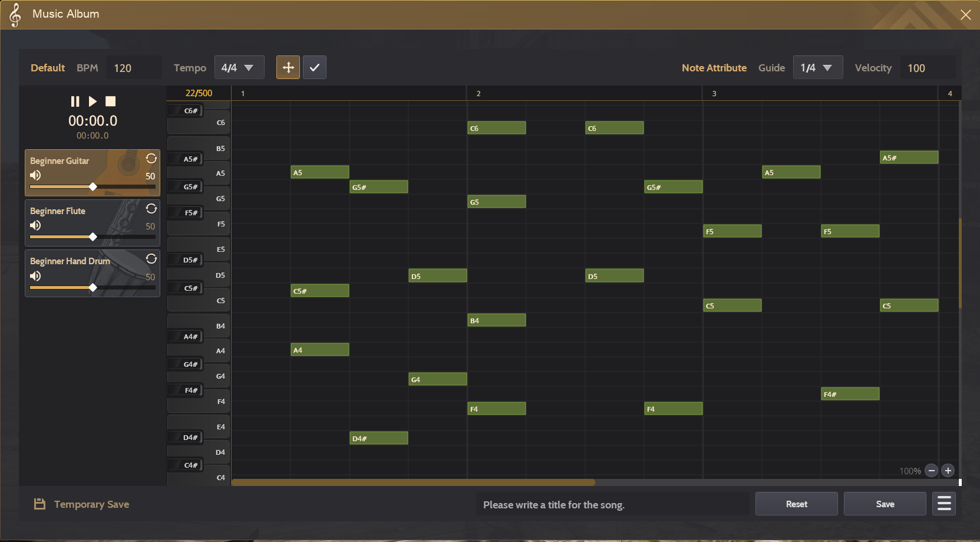The height and width of the screenshot is (542, 980).
Task: Stop playback with the square icon
Action: click(110, 101)
